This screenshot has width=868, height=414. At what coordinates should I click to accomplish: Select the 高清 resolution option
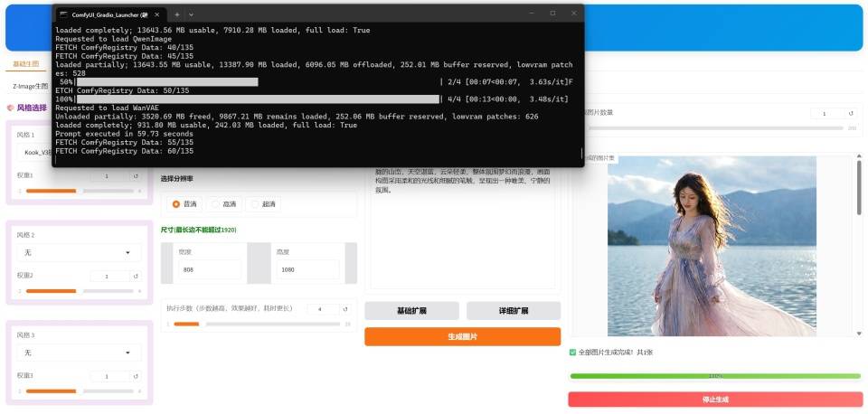click(224, 204)
